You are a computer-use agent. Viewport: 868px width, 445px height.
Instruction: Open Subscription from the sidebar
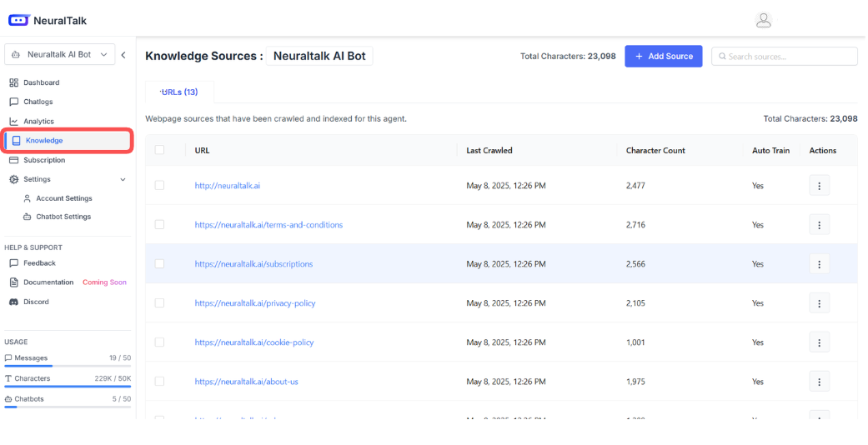coord(44,160)
